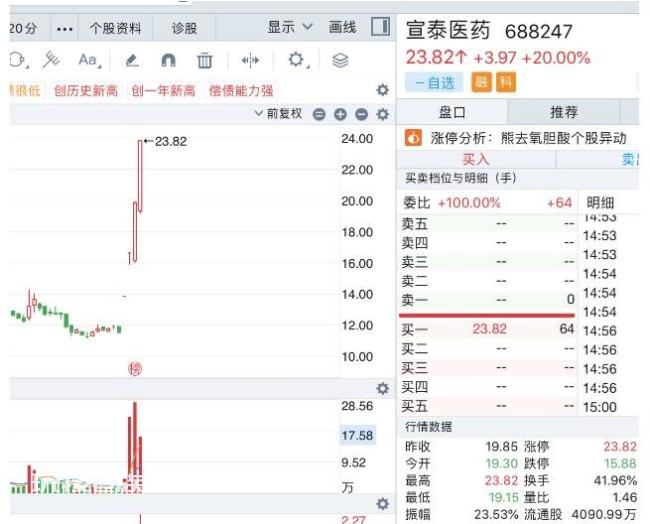Switch to the 推荐 tab
The width and height of the screenshot is (650, 524).
[x=564, y=112]
